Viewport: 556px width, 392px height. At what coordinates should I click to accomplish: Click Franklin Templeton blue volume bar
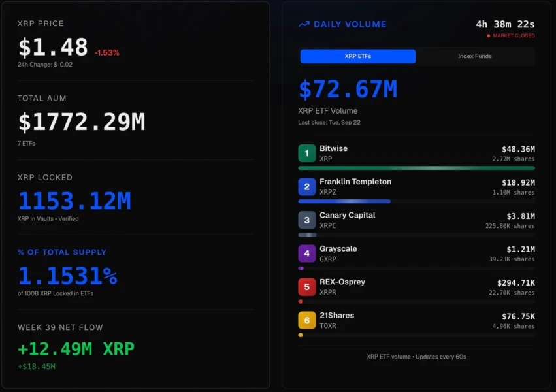[344, 201]
